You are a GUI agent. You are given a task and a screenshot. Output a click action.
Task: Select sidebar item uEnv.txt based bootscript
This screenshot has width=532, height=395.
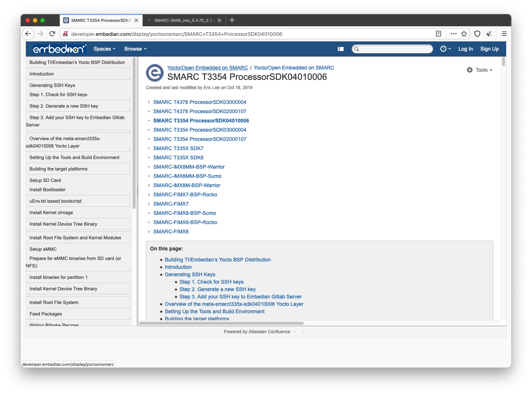[55, 201]
